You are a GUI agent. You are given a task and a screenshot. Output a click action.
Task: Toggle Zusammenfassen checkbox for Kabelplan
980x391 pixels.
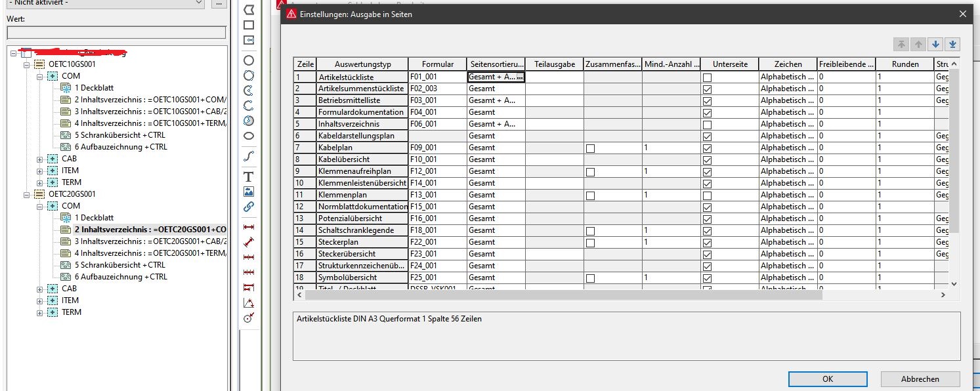pyautogui.click(x=590, y=148)
